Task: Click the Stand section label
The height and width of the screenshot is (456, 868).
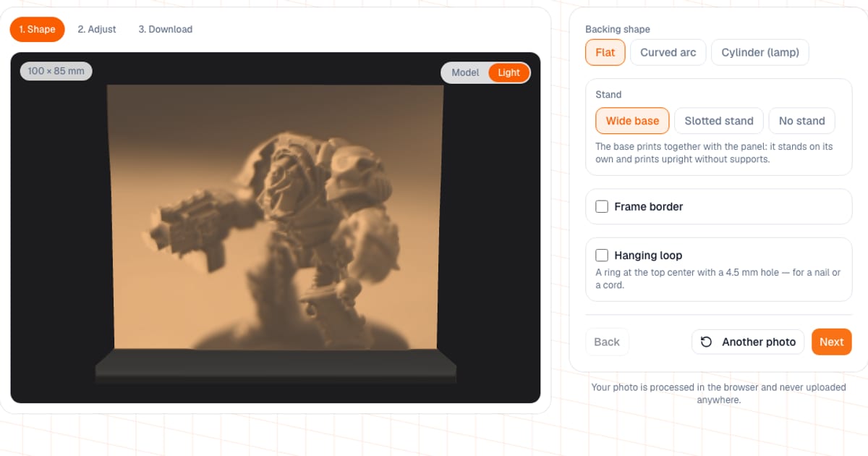Action: click(x=608, y=94)
